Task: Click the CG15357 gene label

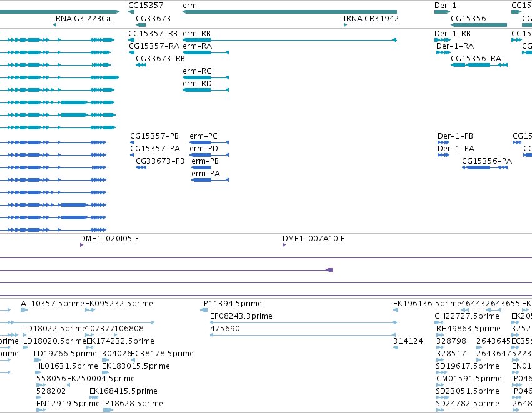Action: (146, 6)
